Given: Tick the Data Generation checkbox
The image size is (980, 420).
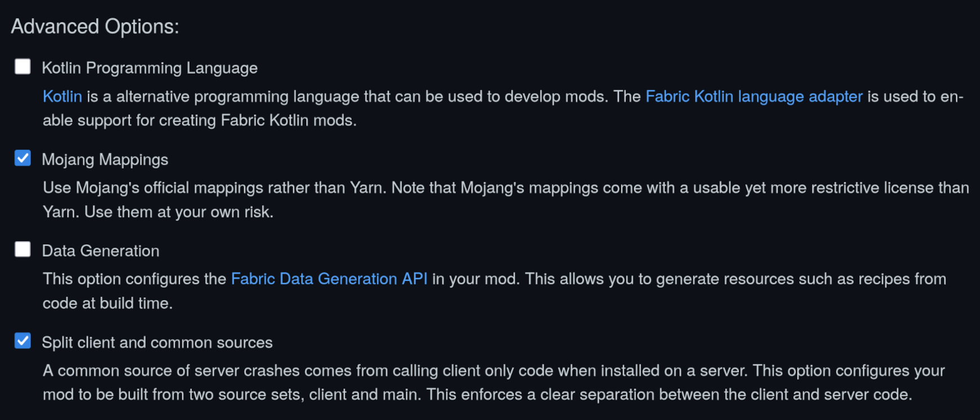Looking at the screenshot, I should (23, 249).
